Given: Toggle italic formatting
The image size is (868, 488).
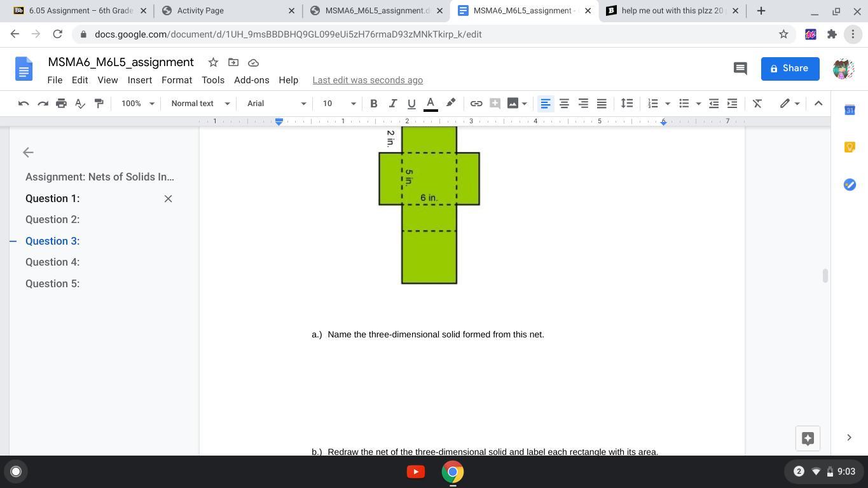Looking at the screenshot, I should tap(392, 104).
